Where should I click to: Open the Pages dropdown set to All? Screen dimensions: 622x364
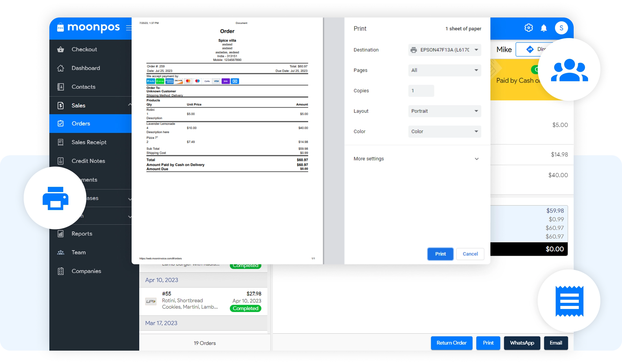pyautogui.click(x=444, y=70)
